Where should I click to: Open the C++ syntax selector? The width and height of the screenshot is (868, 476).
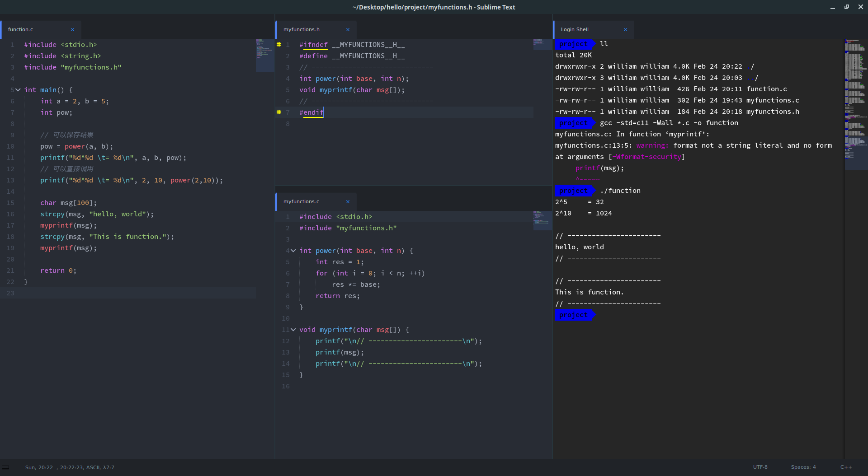click(x=846, y=467)
